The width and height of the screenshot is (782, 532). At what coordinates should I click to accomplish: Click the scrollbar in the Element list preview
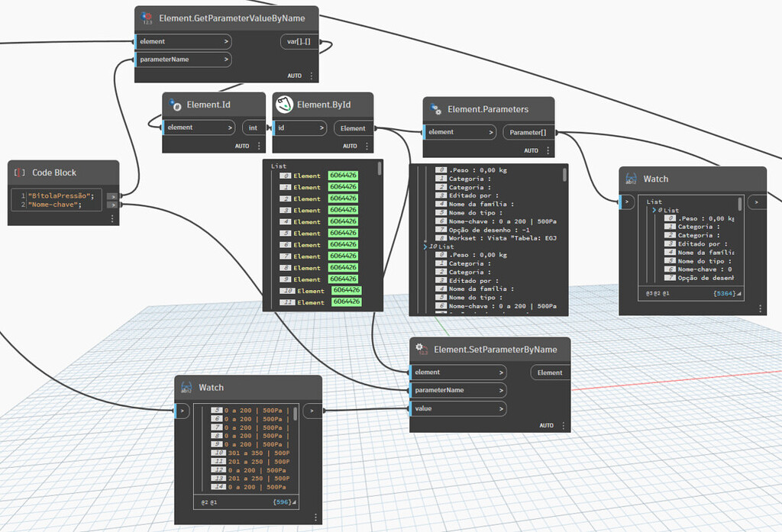tap(380, 168)
